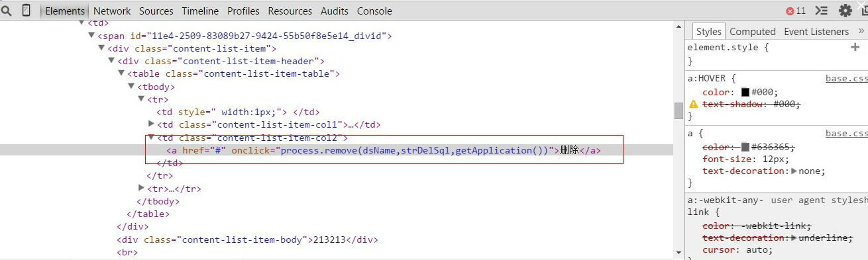Click the yellow warning icon beside text-shadow
868x260 pixels.
tap(694, 104)
